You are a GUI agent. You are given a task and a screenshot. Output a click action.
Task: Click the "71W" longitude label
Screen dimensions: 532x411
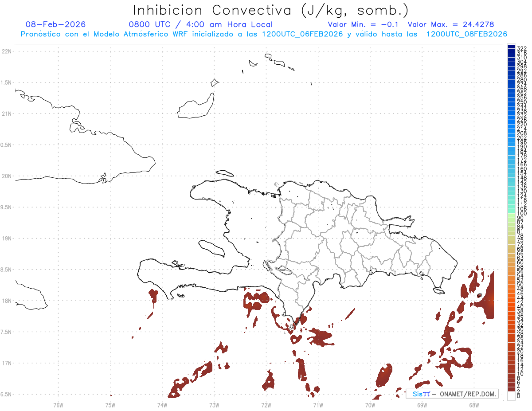click(318, 405)
